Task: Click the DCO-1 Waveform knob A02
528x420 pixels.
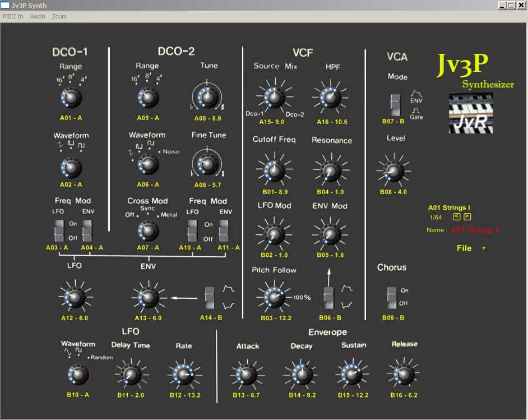Action: click(x=71, y=168)
